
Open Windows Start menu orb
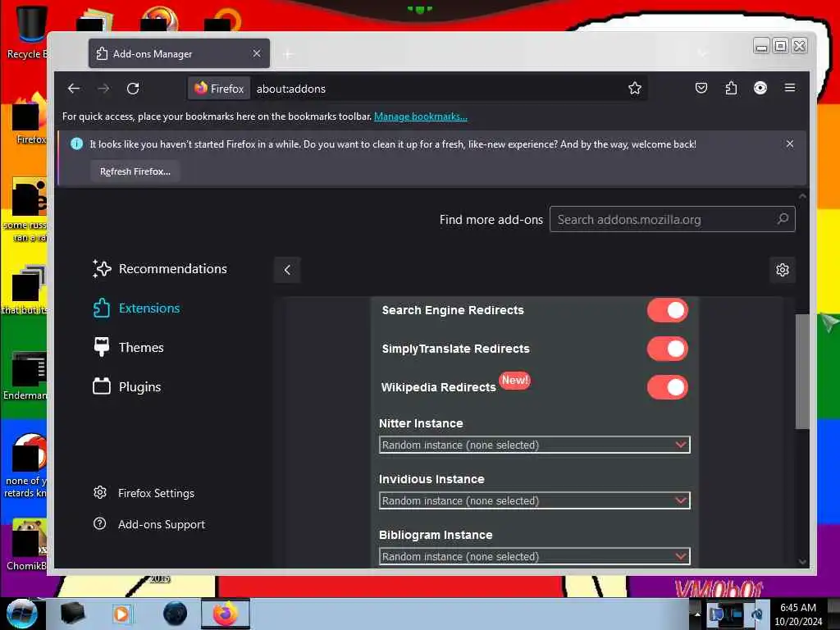tap(22, 614)
